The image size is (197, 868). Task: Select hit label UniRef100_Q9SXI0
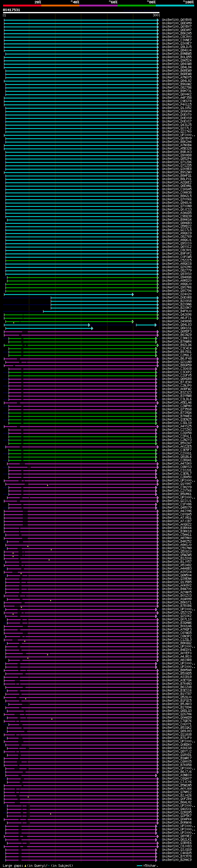(177, 244)
